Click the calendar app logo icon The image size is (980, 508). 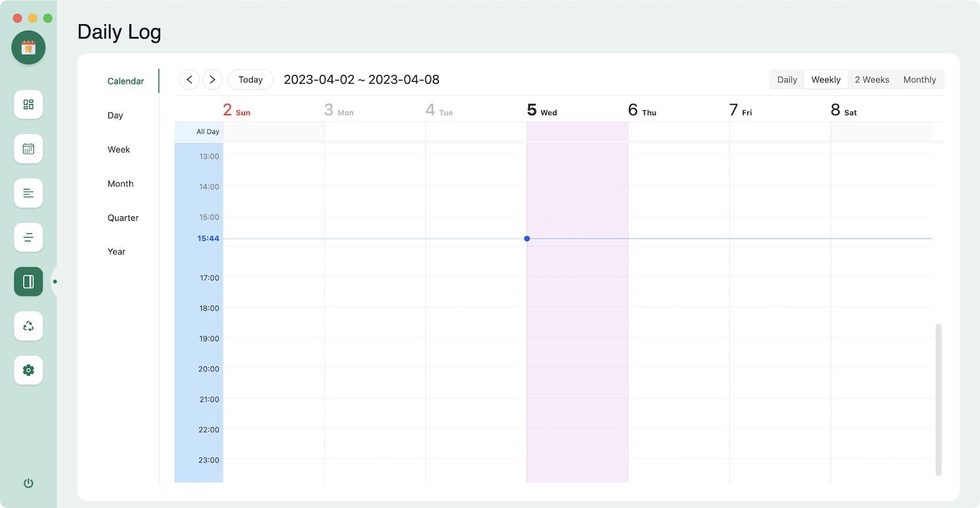[x=28, y=47]
